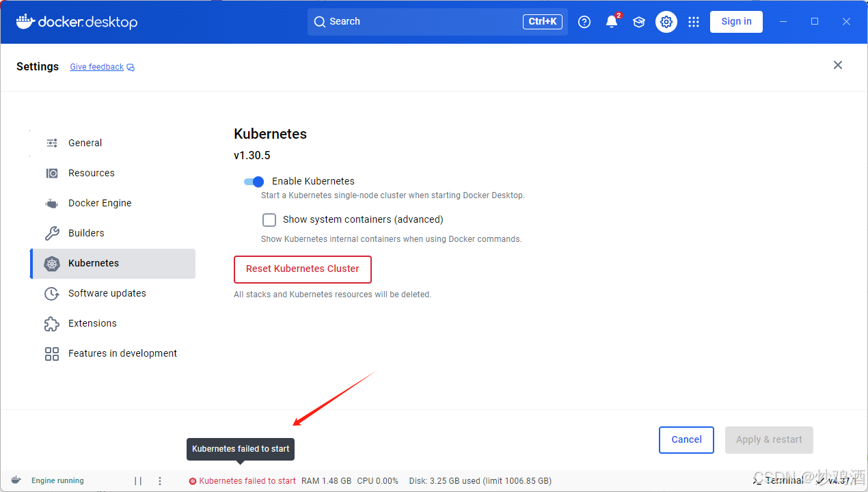The height and width of the screenshot is (492, 868).
Task: Click the Disk usage status entry
Action: 480,481
